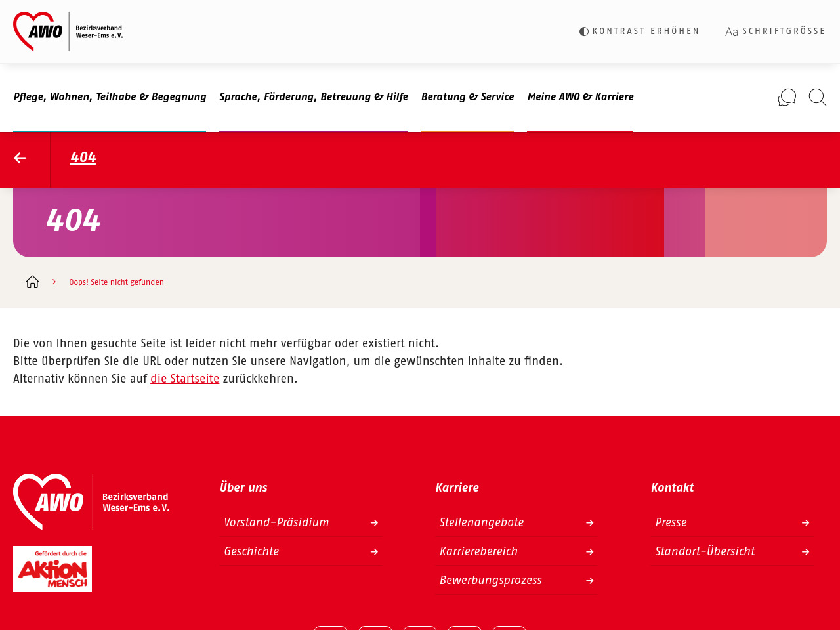Viewport: 840px width, 630px height.
Task: Open Bewerbungsprozess under Karriere
Action: coord(490,580)
